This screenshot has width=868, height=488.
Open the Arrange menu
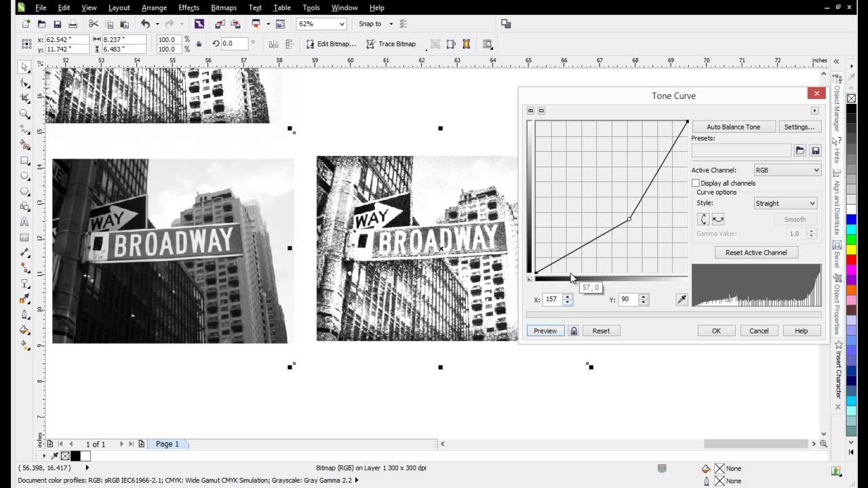click(x=154, y=7)
